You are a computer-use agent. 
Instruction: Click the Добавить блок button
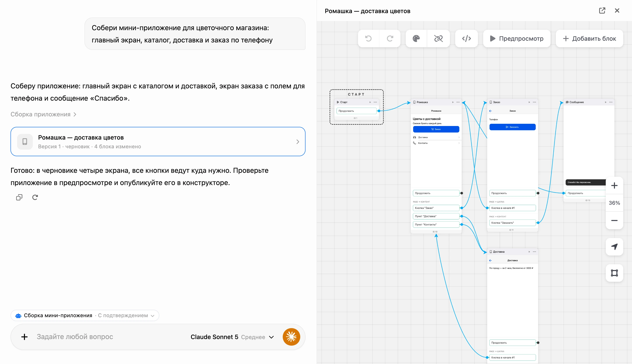(589, 38)
